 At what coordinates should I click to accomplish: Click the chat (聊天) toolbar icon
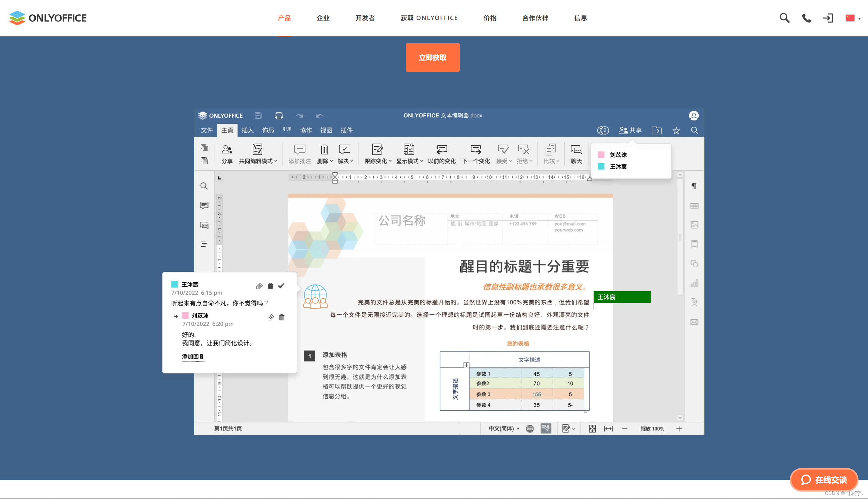[x=576, y=153]
